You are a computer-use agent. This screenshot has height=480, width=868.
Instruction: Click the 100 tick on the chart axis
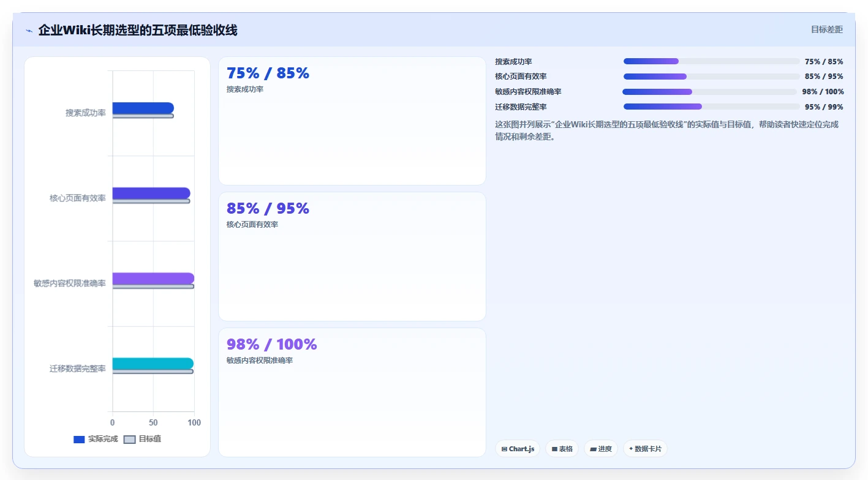coord(194,422)
